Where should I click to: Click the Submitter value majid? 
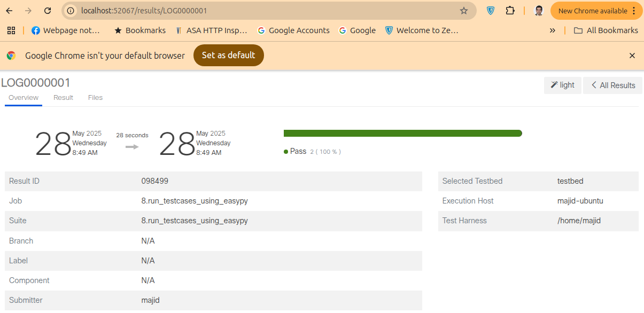151,300
